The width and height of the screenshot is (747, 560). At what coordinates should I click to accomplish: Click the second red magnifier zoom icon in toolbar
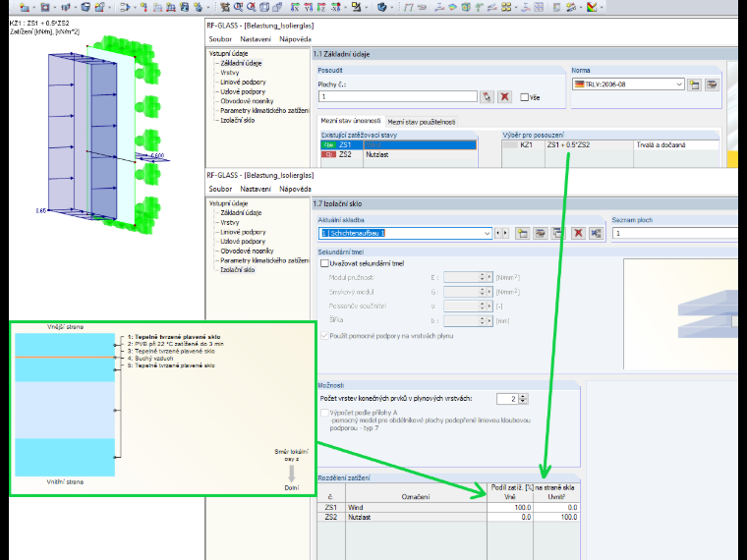251,7
